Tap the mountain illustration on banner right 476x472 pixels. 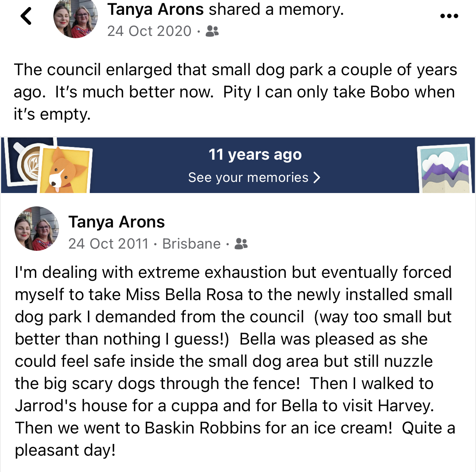pos(445,169)
